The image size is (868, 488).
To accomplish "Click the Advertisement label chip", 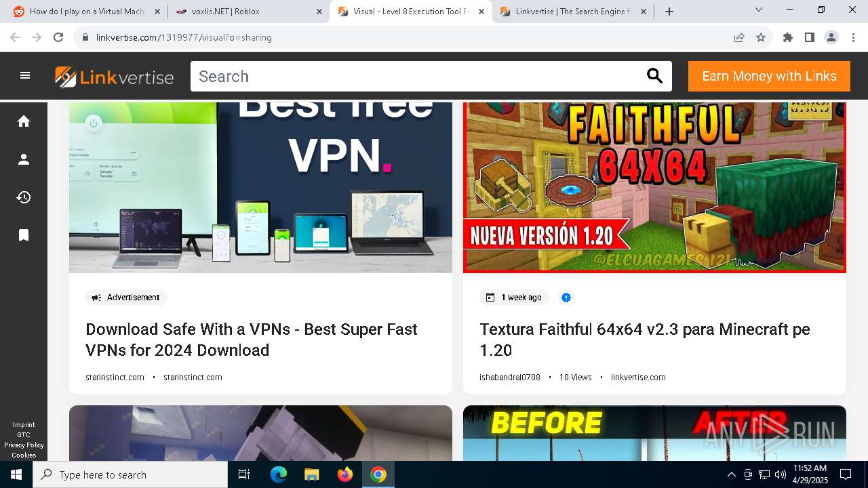I will (126, 298).
